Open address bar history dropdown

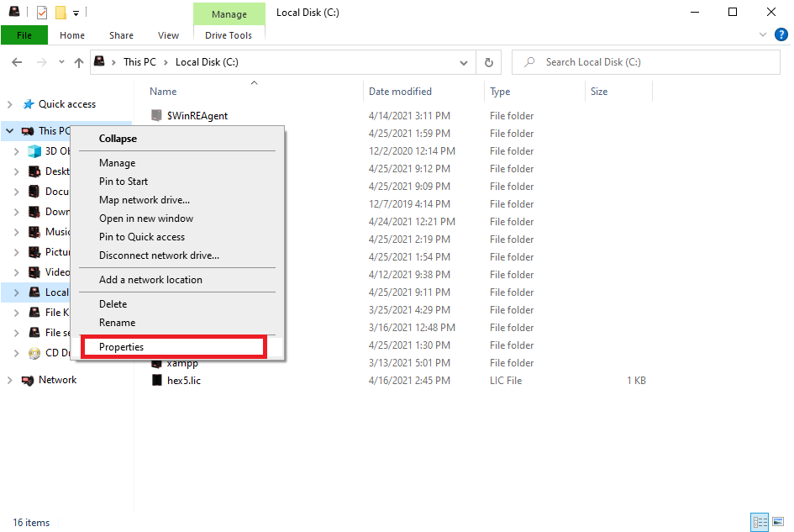coord(464,62)
